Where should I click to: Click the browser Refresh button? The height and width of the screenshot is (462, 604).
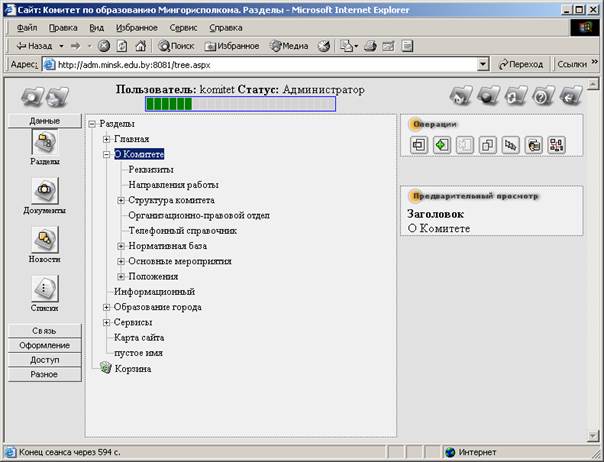tap(122, 46)
